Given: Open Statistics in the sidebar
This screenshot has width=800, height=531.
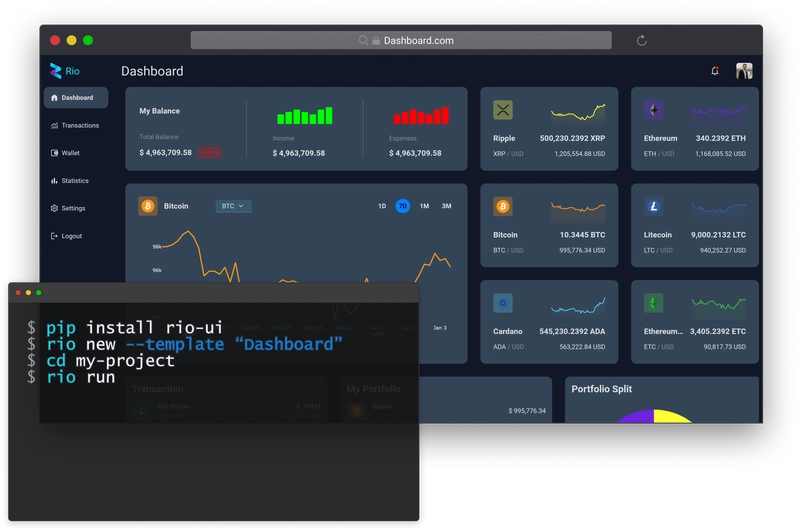Looking at the screenshot, I should [70, 181].
